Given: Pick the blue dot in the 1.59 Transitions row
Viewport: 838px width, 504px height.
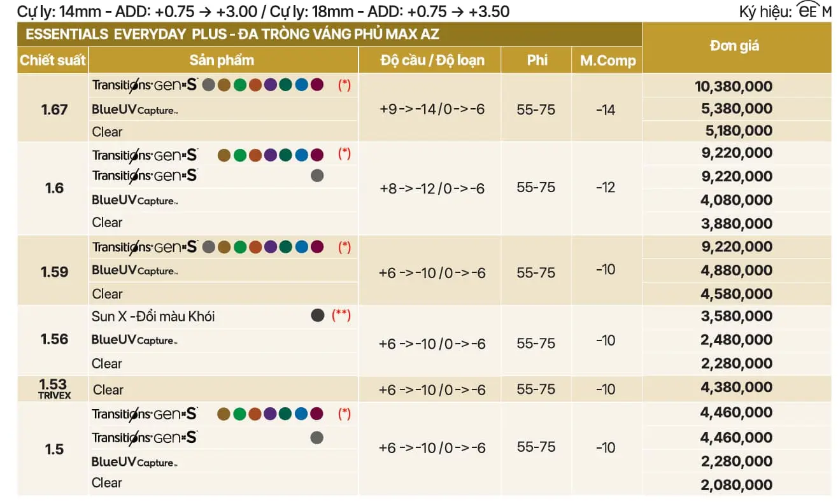Looking at the screenshot, I should pos(302,247).
